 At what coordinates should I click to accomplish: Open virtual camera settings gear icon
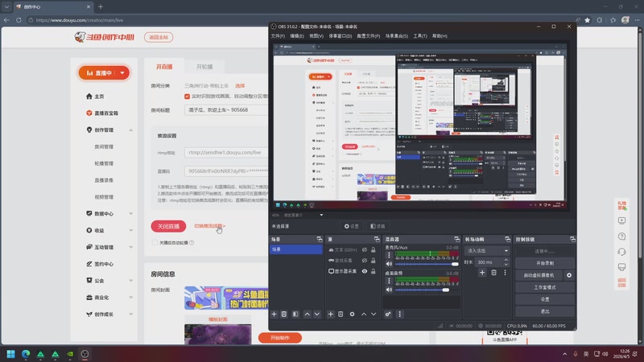(569, 275)
